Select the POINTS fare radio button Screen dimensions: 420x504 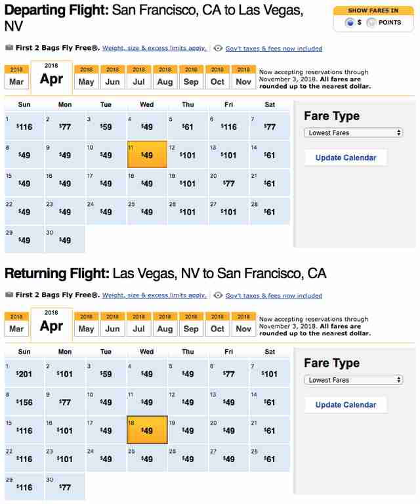click(x=371, y=22)
